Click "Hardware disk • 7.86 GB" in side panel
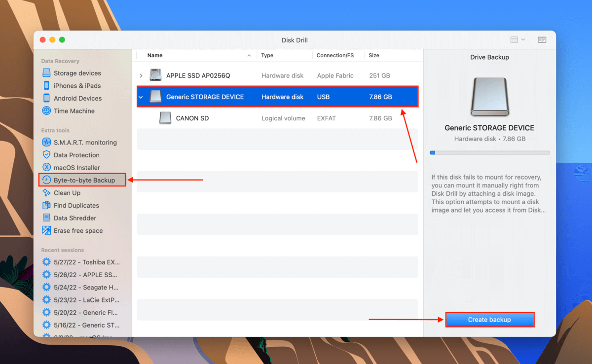 tap(489, 139)
